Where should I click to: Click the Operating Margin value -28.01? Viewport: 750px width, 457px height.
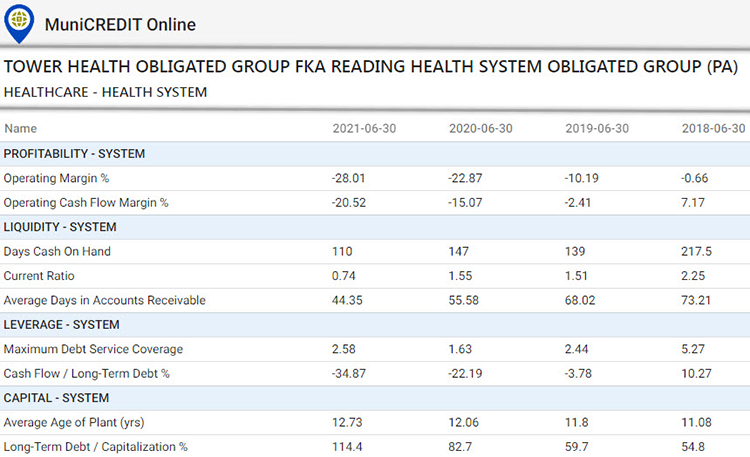[x=348, y=178]
